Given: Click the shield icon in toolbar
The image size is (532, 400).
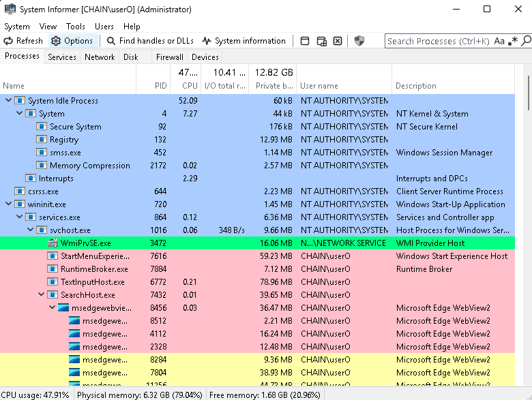Looking at the screenshot, I should coord(359,41).
